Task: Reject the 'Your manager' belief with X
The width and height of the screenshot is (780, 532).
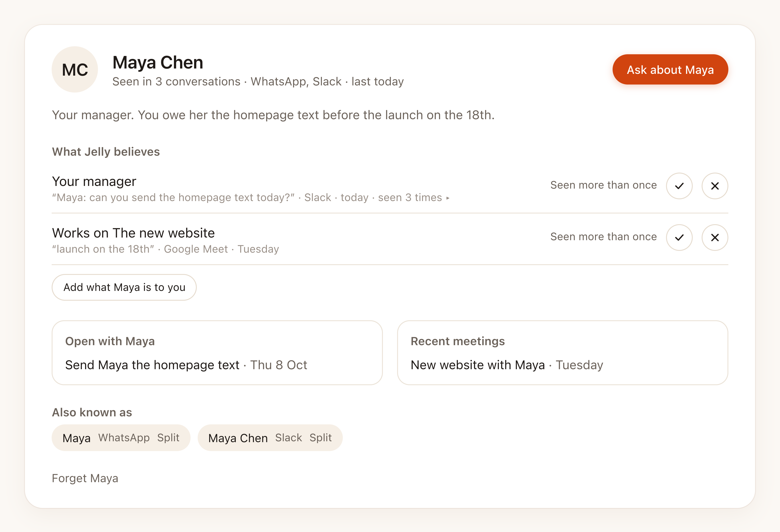Action: coord(715,186)
